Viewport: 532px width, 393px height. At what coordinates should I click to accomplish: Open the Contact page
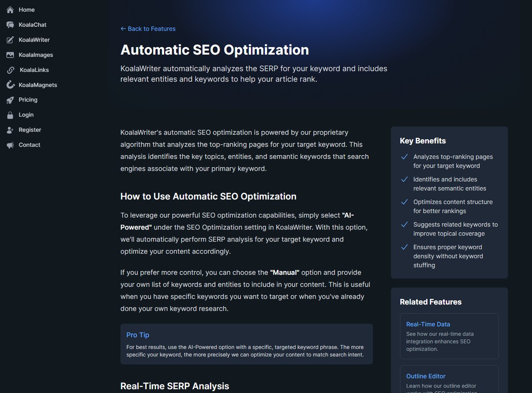29,145
